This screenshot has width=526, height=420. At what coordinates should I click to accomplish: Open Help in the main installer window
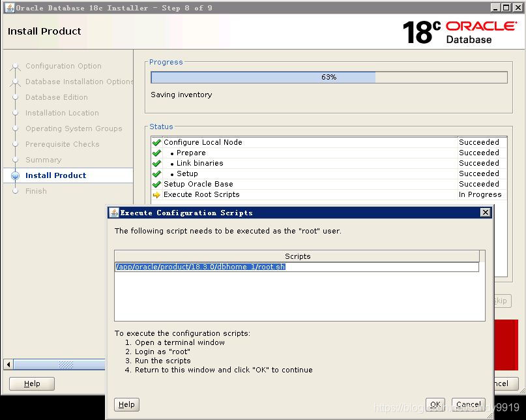[32, 383]
